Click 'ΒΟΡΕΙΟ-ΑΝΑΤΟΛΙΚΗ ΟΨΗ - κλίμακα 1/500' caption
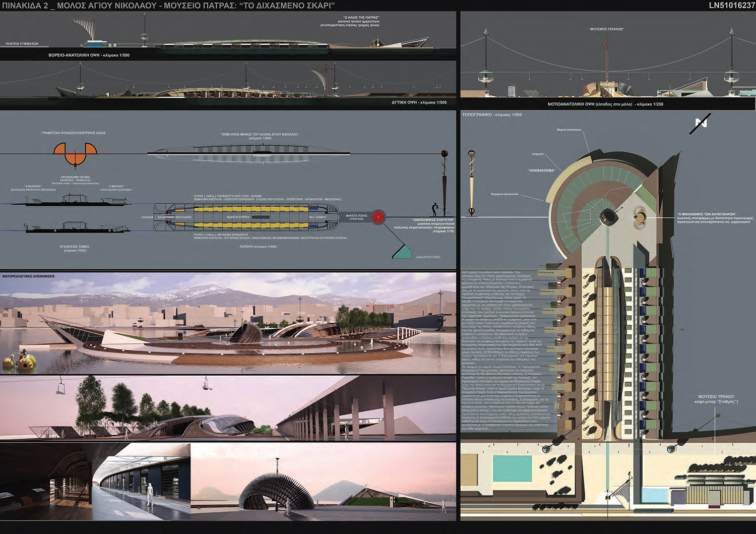Screen dimensions: 756x534 (89, 55)
